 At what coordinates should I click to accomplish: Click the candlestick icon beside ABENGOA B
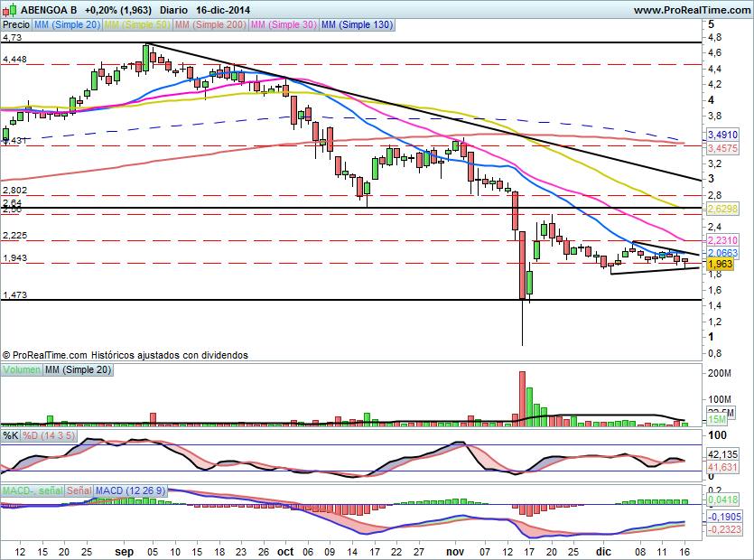[x=7, y=10]
